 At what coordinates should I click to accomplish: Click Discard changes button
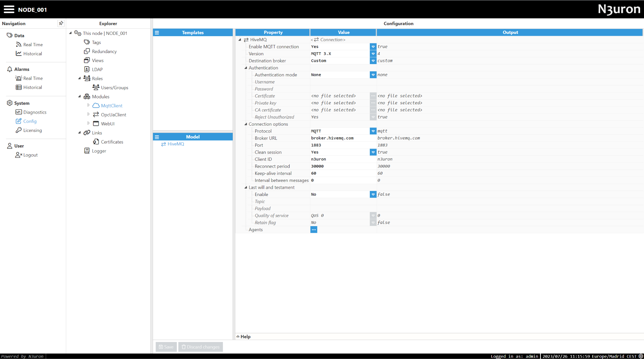coord(201,347)
